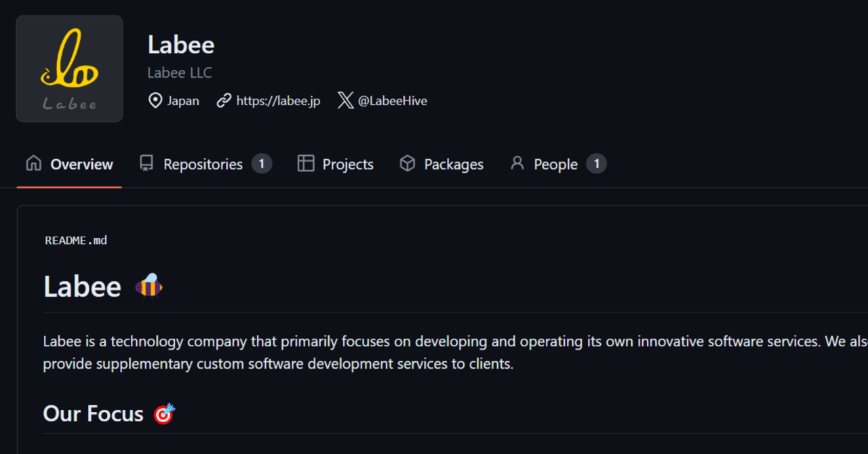
Task: Click the book icon next to Repositories
Action: [144, 163]
